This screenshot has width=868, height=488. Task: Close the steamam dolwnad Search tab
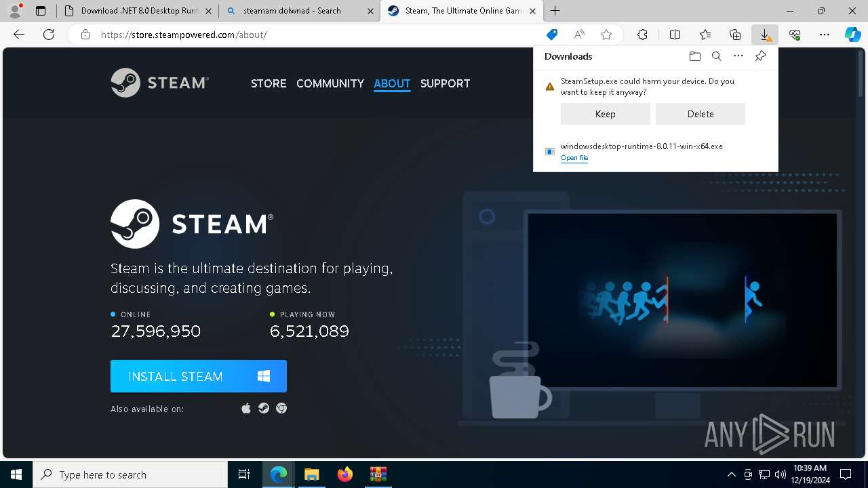pyautogui.click(x=370, y=11)
